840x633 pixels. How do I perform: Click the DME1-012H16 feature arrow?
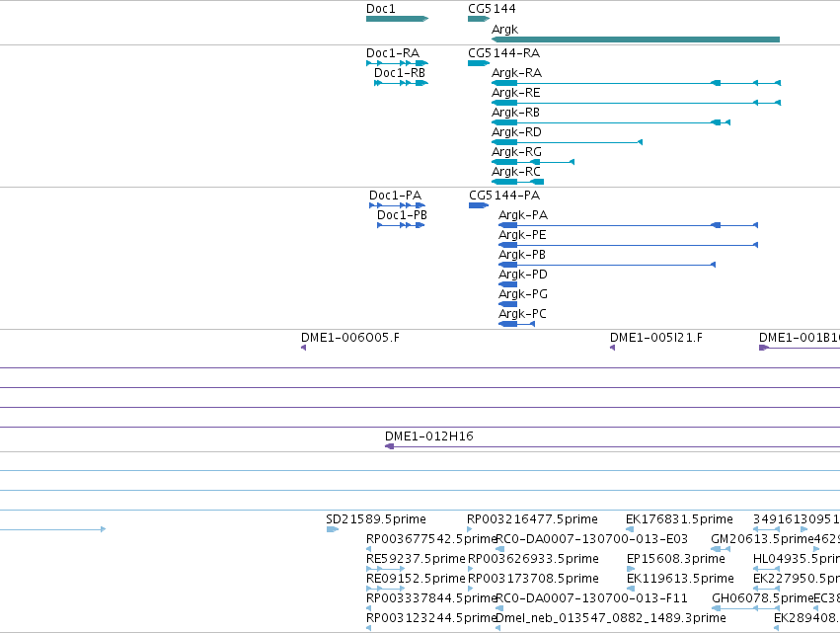[x=612, y=446]
